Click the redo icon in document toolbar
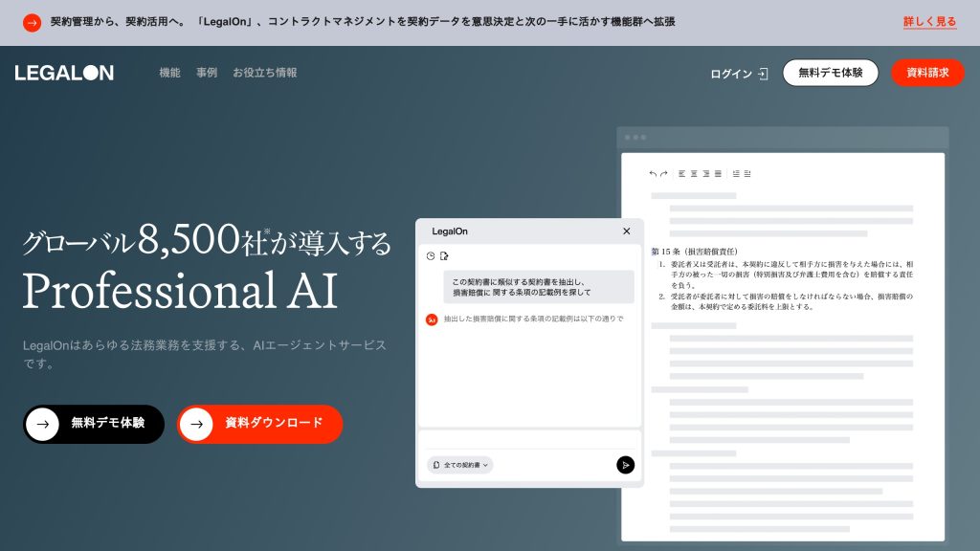 pyautogui.click(x=664, y=174)
